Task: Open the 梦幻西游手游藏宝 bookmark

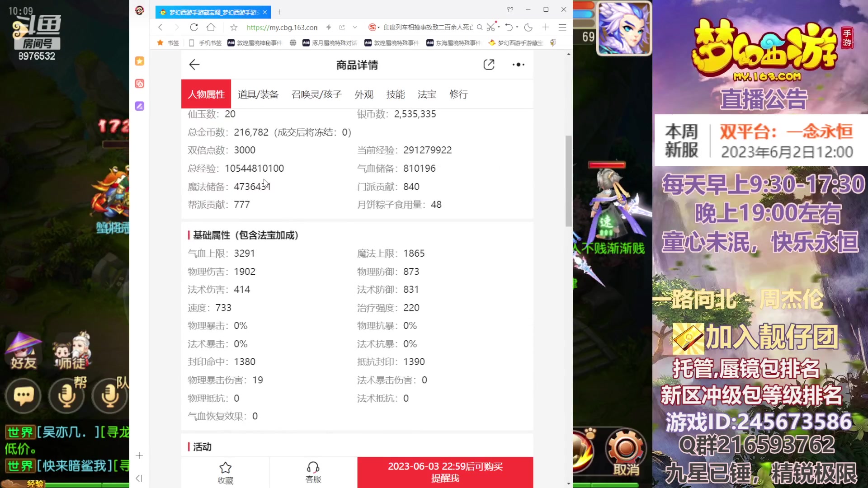Action: click(x=515, y=43)
